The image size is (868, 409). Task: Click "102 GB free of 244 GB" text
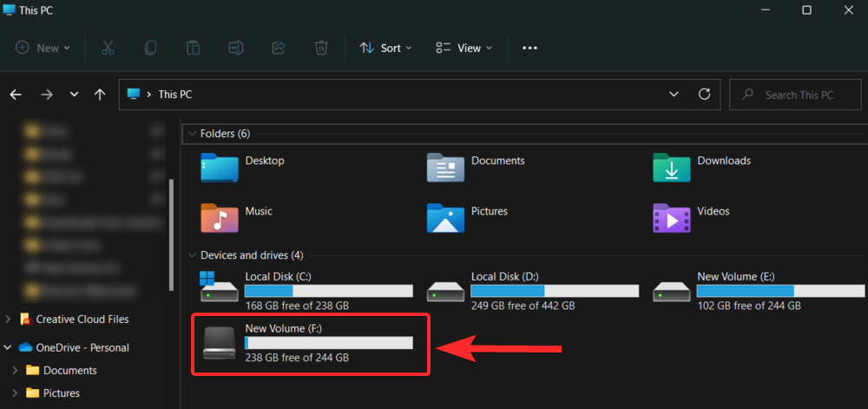[x=749, y=306]
